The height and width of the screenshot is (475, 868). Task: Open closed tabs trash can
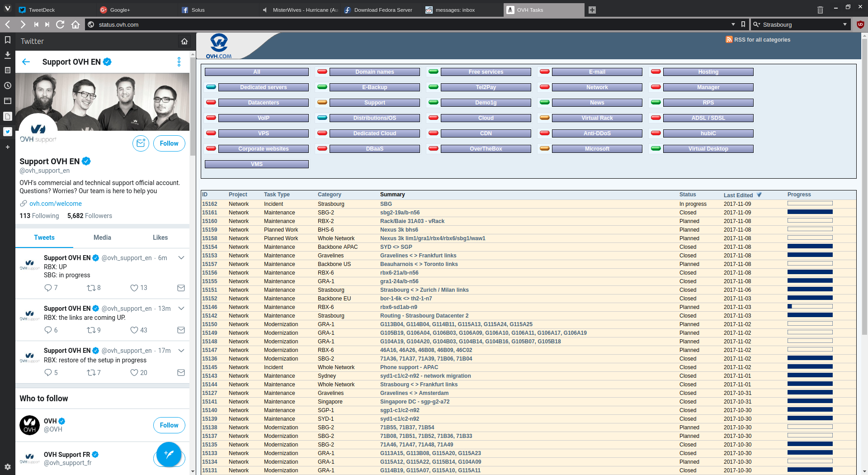coord(820,9)
